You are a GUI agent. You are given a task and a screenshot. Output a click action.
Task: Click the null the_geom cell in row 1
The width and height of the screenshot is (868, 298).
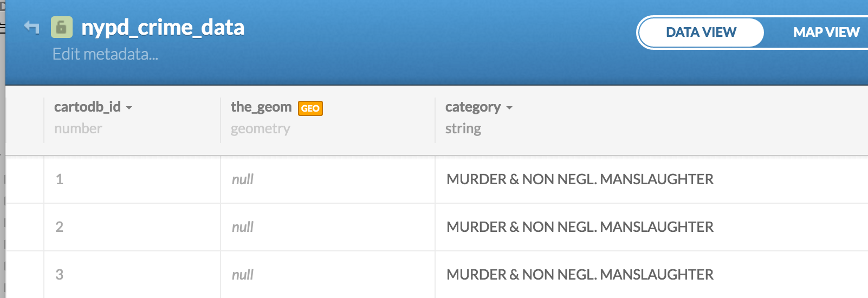[x=328, y=179]
